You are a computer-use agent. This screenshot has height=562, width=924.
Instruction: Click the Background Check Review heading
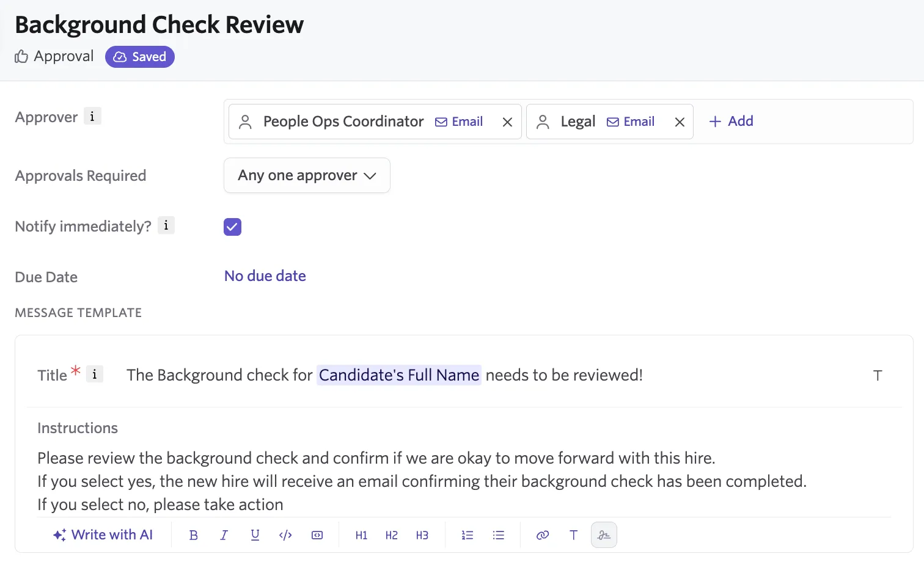click(x=159, y=24)
